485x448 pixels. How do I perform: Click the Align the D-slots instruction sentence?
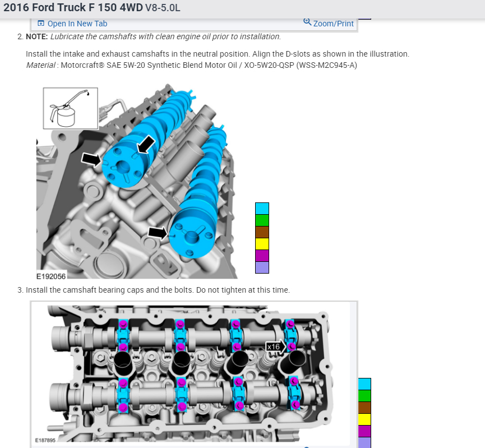331,54
